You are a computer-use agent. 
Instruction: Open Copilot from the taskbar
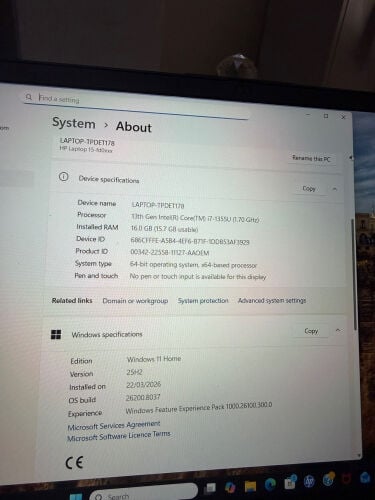tap(230, 487)
